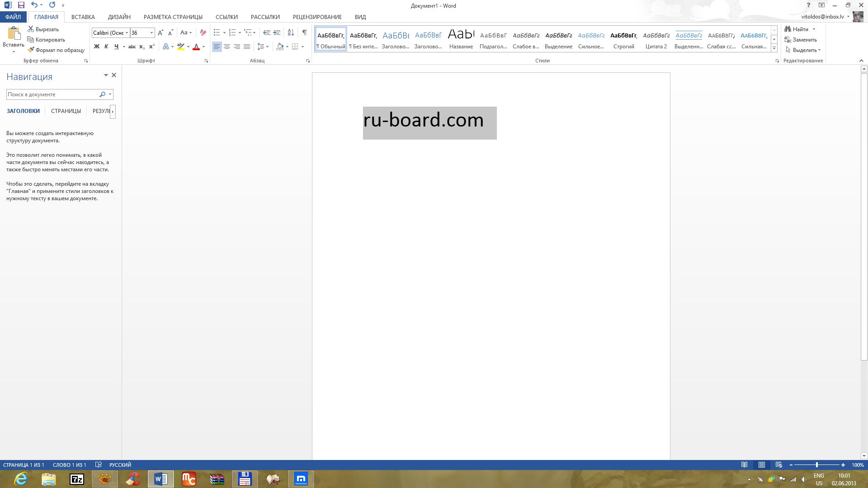Click the Superscript icon

click(152, 47)
